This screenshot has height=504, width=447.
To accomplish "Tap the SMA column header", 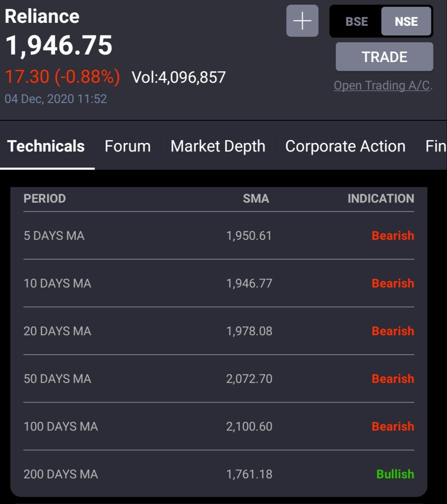I will 256,198.
